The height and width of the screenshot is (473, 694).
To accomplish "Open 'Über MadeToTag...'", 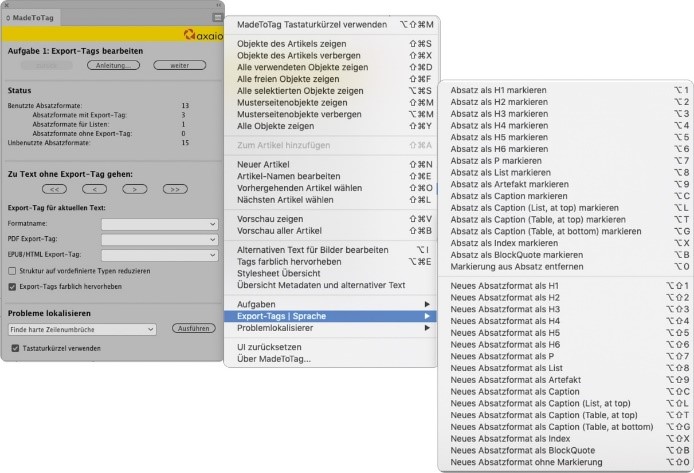I will [x=330, y=359].
